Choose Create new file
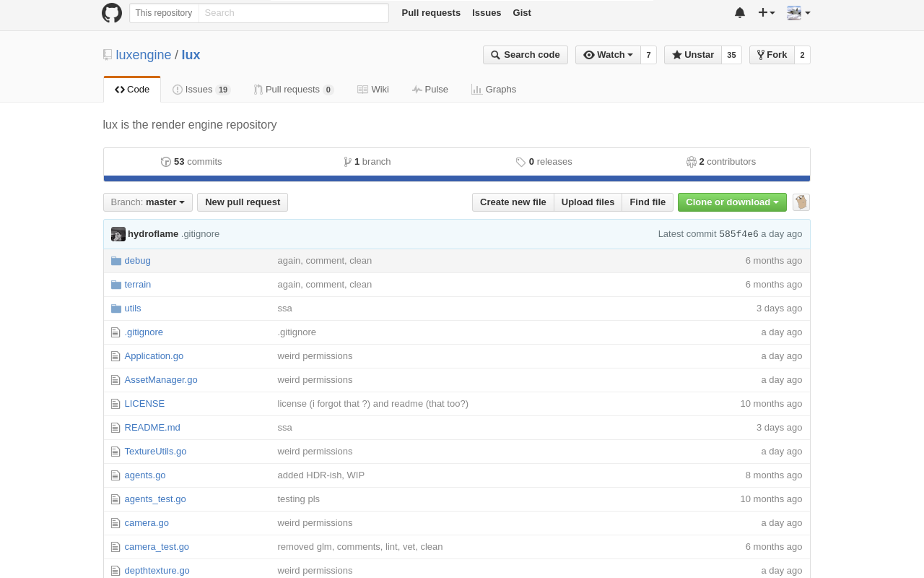The height and width of the screenshot is (578, 924). (x=513, y=202)
